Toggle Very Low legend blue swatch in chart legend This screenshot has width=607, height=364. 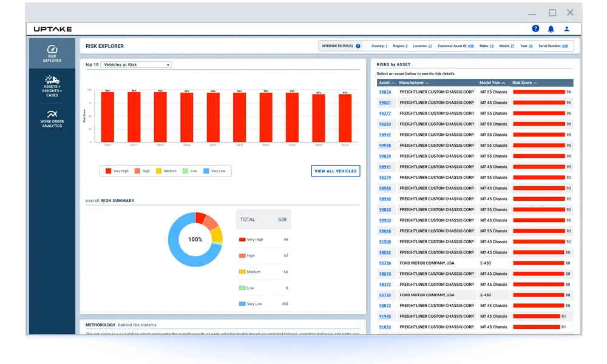pyautogui.click(x=206, y=171)
